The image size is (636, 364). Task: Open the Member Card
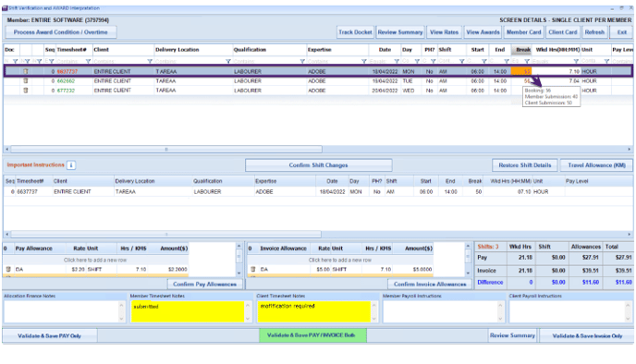pyautogui.click(x=523, y=32)
